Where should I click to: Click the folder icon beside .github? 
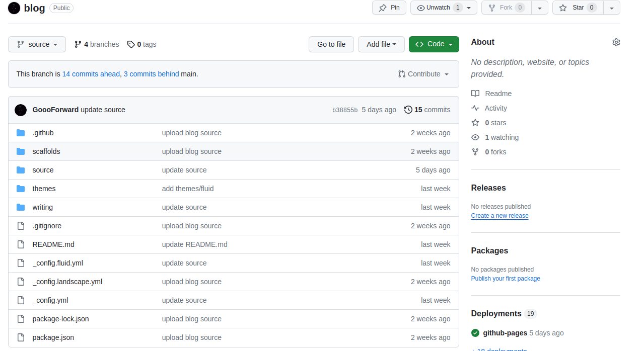(21, 133)
